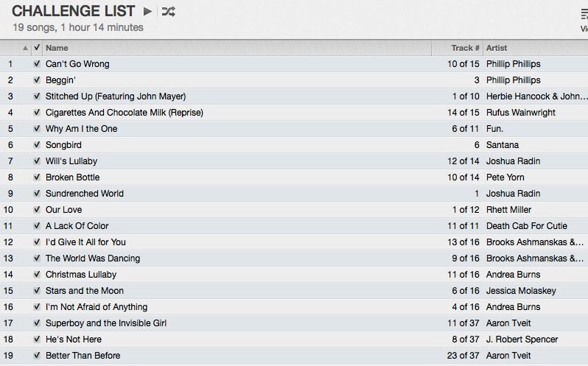The image size is (588, 366).
Task: Uncheck Better Than Before
Action: click(37, 356)
